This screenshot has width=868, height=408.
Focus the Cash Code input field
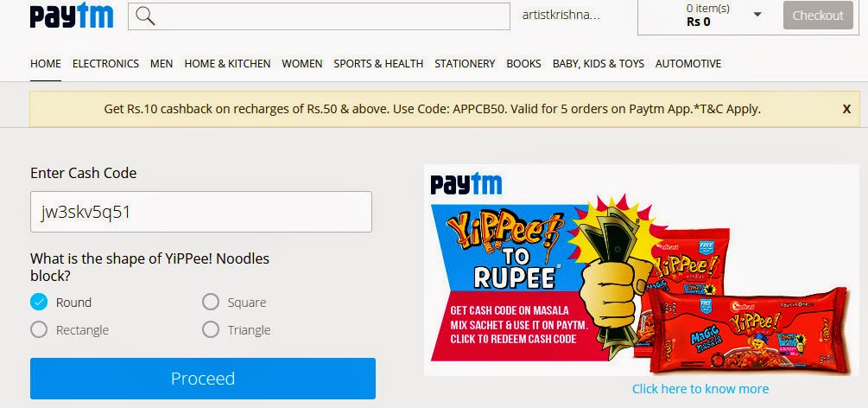click(201, 212)
